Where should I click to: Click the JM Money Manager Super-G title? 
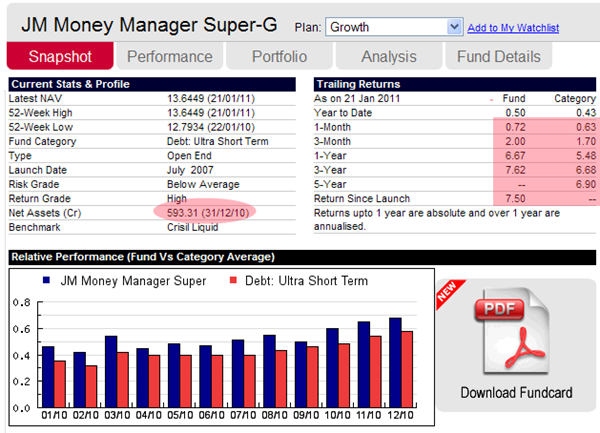149,25
